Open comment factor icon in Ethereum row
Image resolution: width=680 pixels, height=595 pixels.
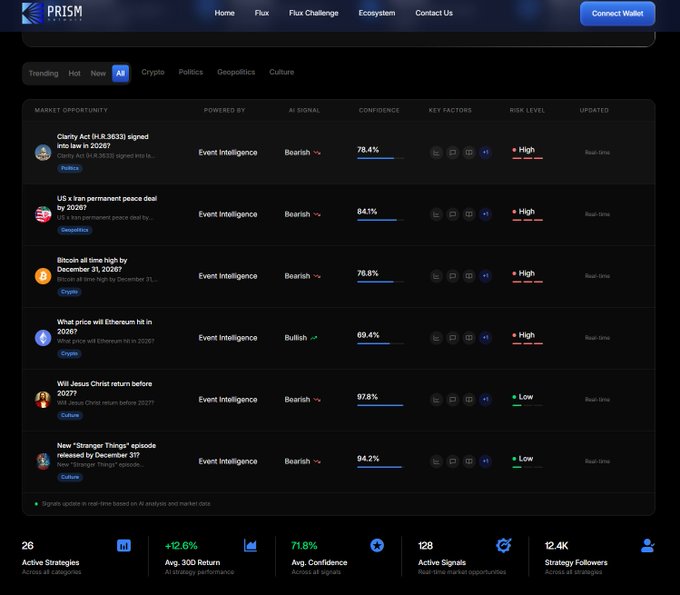(x=452, y=338)
